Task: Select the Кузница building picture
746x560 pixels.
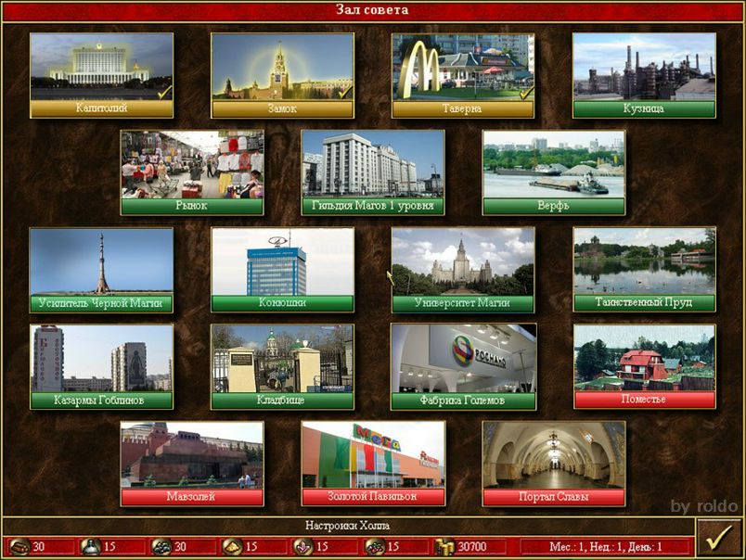Action: (643, 67)
